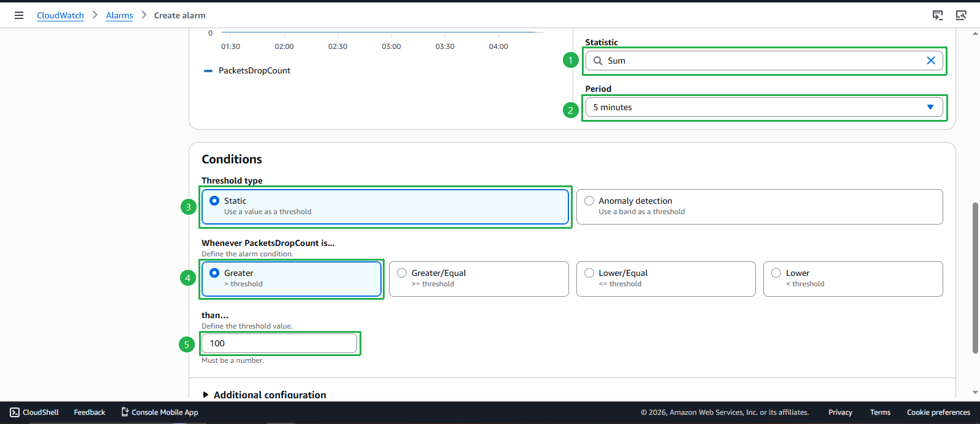Viewport: 980px width, 424px height.
Task: Choose the Lower threshold condition
Action: coord(853,279)
